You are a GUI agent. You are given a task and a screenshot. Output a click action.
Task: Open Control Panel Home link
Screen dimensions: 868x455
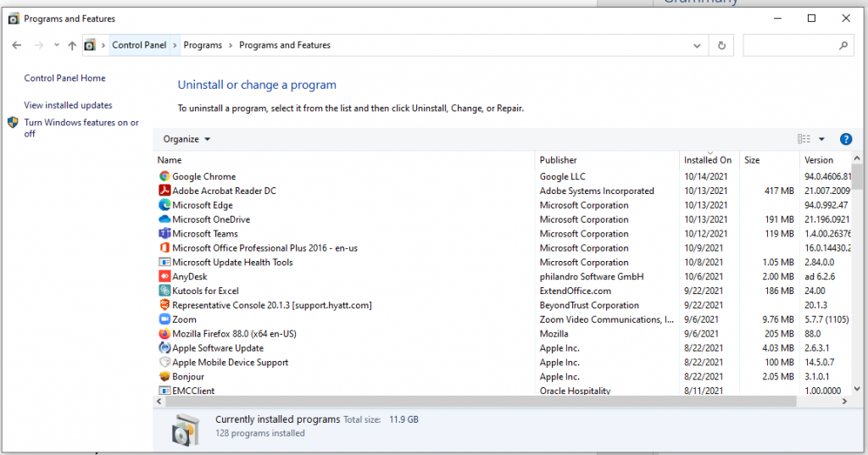[64, 78]
